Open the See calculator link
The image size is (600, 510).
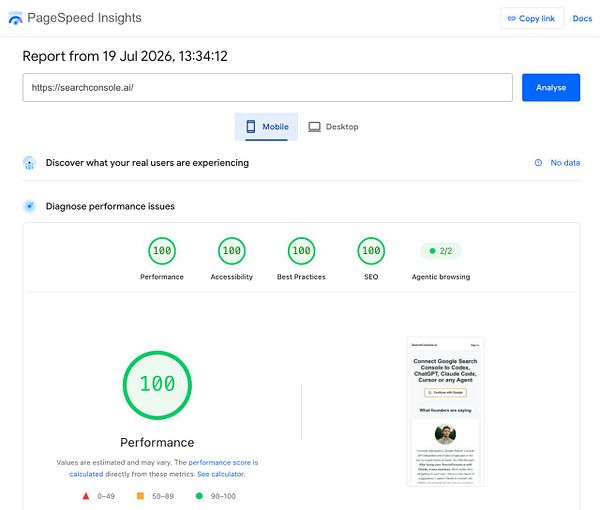(x=220, y=474)
